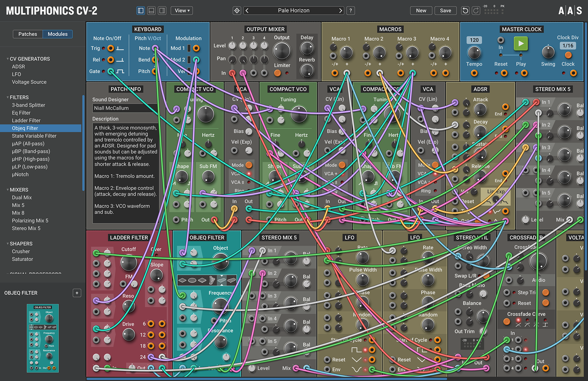The image size is (588, 381).
Task: Switch to the Patches tab
Action: click(x=28, y=34)
